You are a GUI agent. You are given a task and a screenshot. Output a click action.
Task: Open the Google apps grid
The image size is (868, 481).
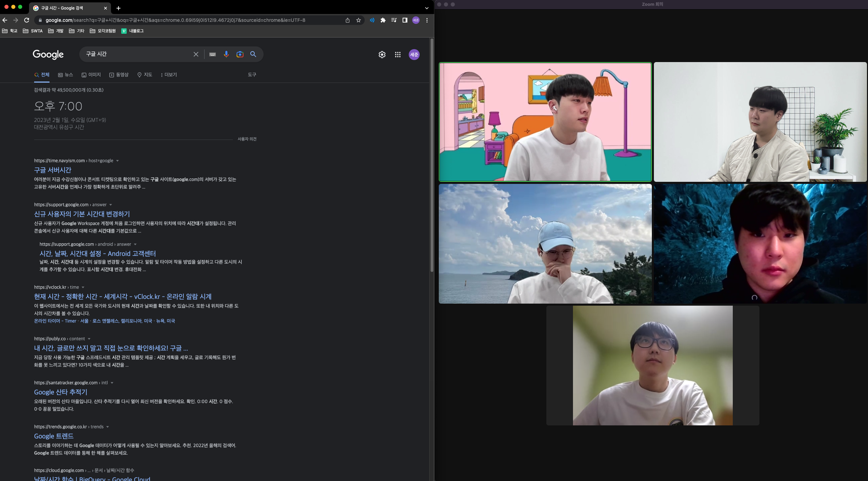(x=398, y=55)
